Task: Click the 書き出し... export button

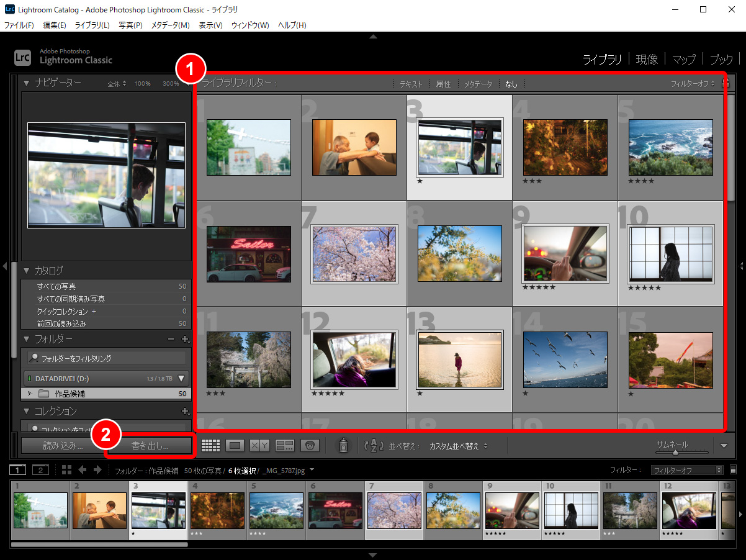Action: [150, 446]
